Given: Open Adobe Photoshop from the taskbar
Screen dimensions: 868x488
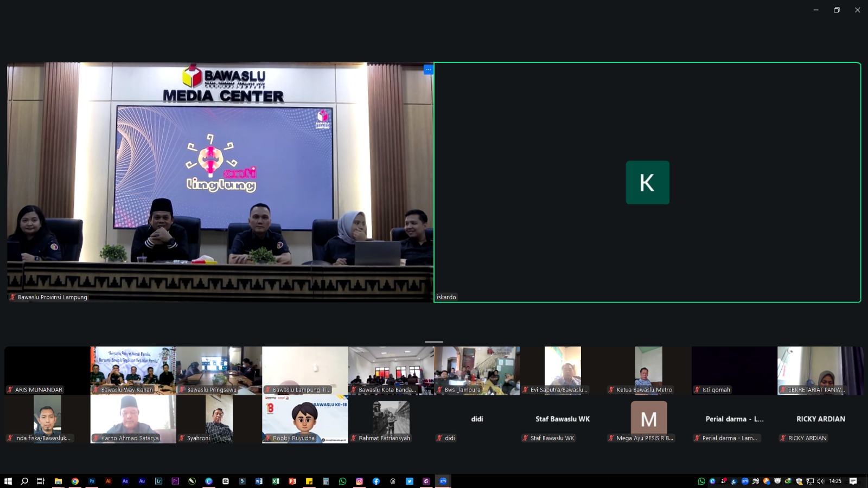Looking at the screenshot, I should (x=92, y=481).
